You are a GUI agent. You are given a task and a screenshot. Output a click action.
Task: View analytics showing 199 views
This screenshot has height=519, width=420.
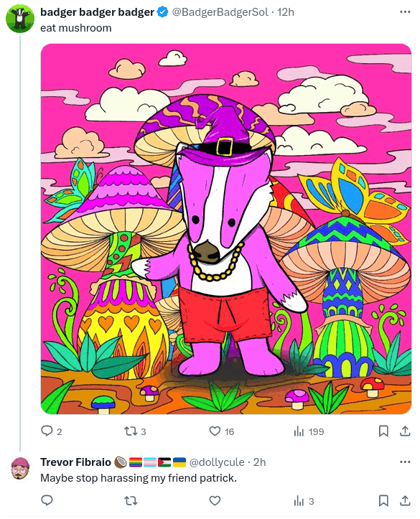[x=309, y=431]
